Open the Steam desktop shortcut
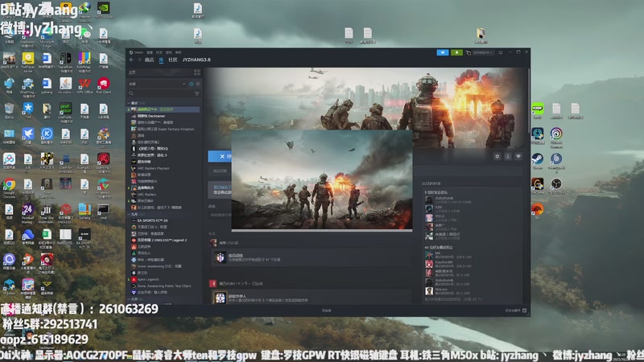Image resolution: width=644 pixels, height=362 pixels. pos(538,160)
